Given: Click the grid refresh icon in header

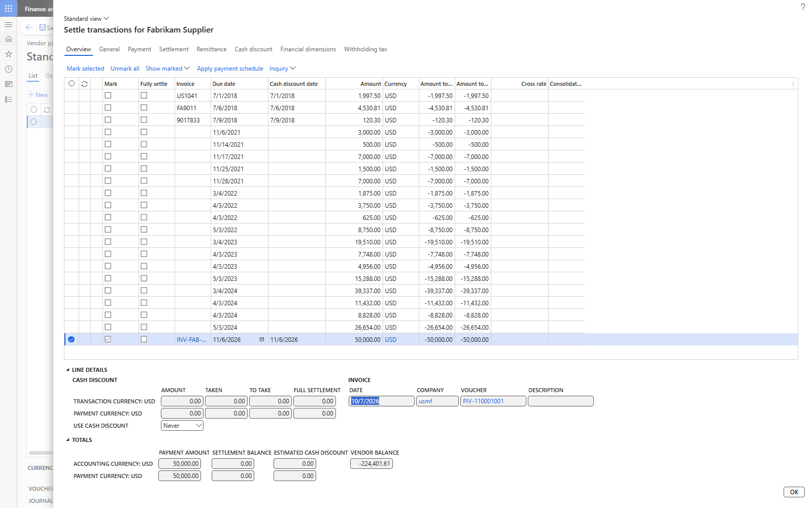Looking at the screenshot, I should 85,84.
